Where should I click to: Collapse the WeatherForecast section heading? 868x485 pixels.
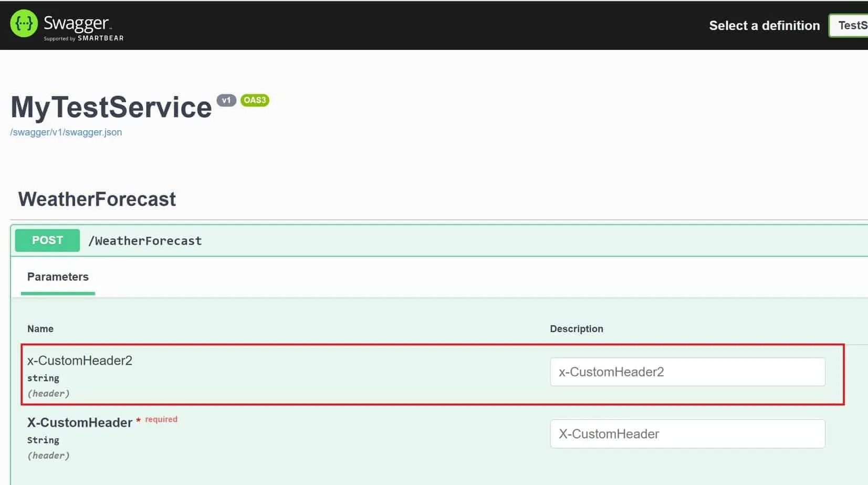pos(97,199)
